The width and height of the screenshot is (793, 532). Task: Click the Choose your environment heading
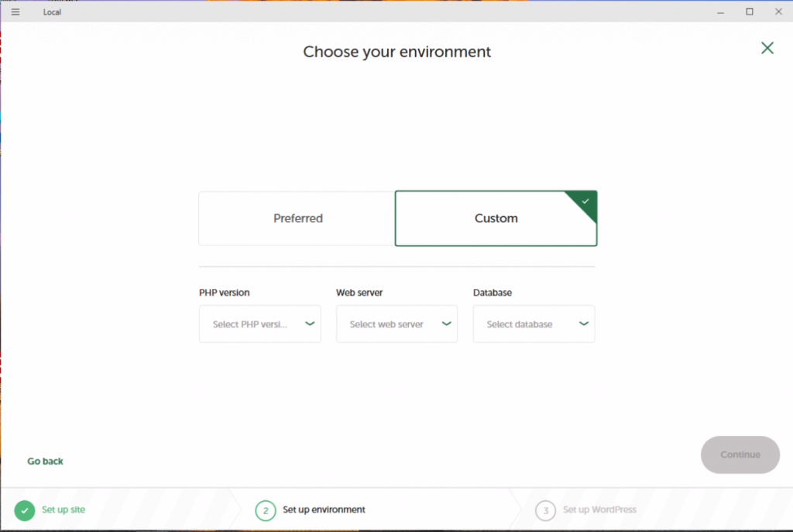tap(397, 52)
